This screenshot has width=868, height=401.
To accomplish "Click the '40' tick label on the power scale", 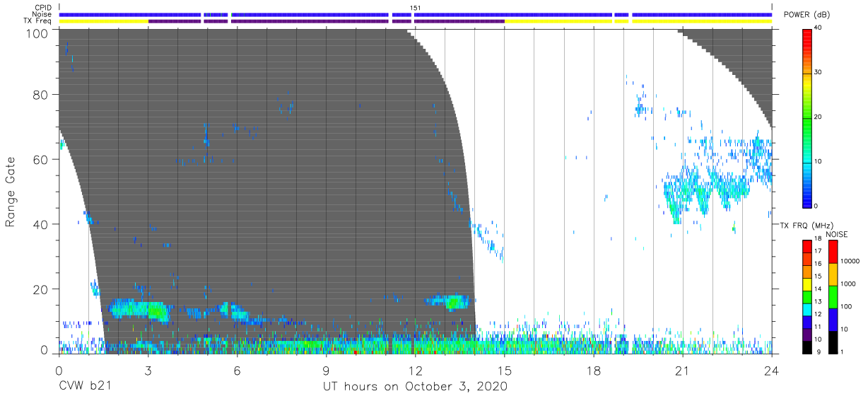I will [819, 28].
